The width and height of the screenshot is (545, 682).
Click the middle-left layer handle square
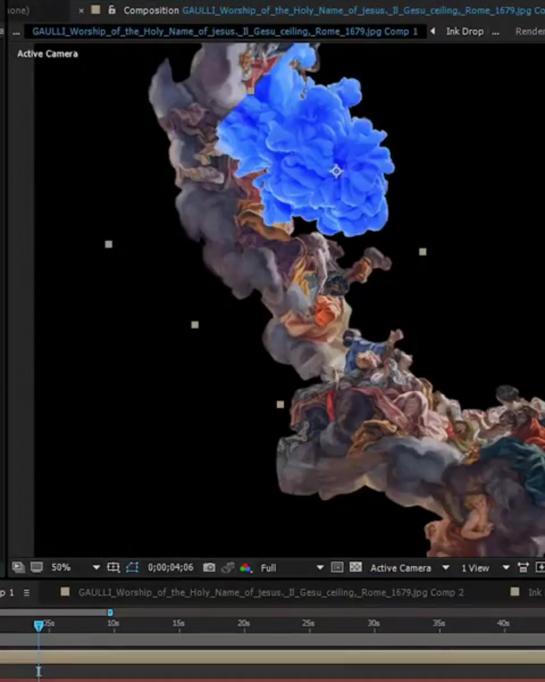click(195, 325)
